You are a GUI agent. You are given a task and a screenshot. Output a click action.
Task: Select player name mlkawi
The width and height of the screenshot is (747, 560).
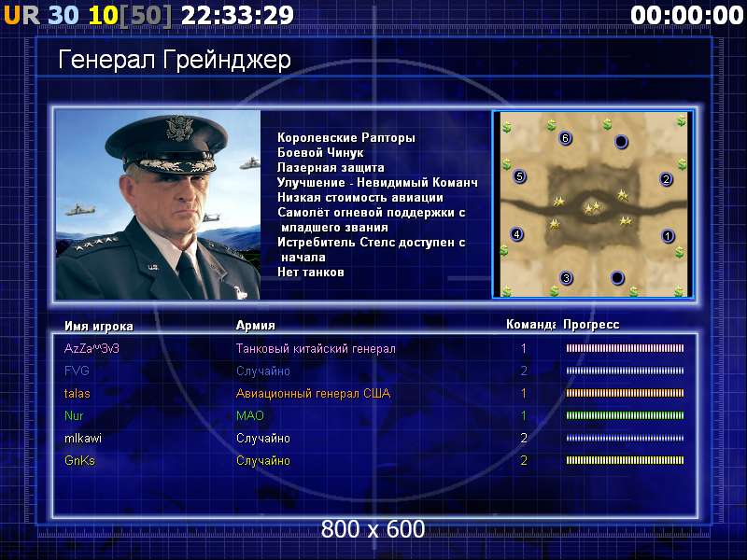(x=83, y=438)
